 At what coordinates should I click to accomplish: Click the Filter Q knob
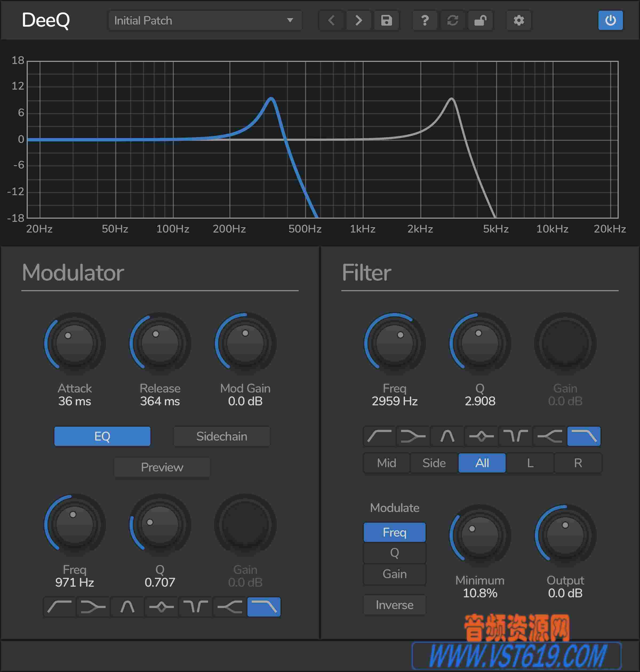click(480, 343)
